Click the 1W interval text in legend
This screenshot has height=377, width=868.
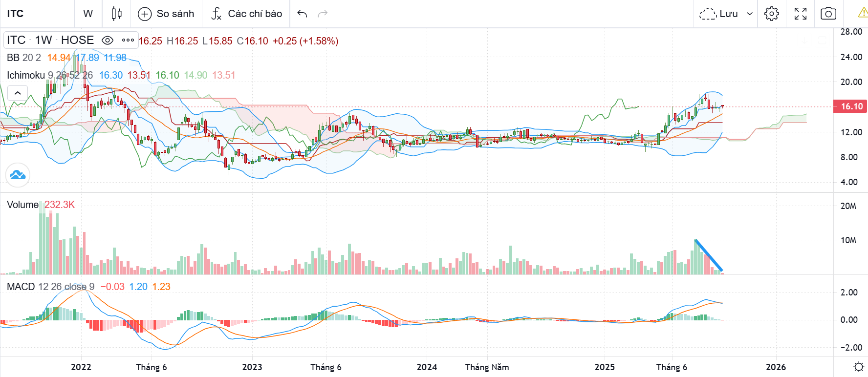(43, 40)
